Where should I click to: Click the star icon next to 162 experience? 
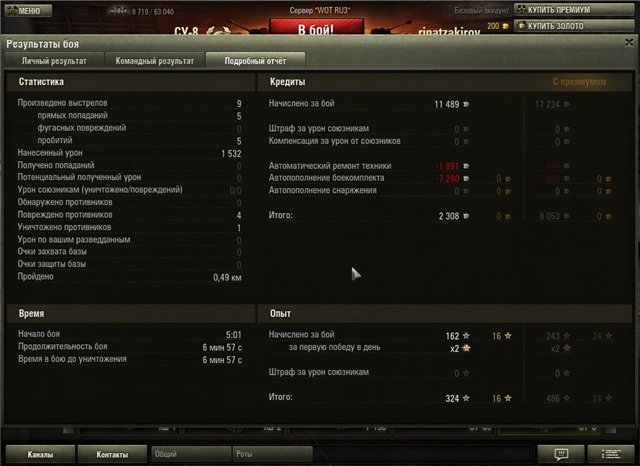tap(466, 336)
